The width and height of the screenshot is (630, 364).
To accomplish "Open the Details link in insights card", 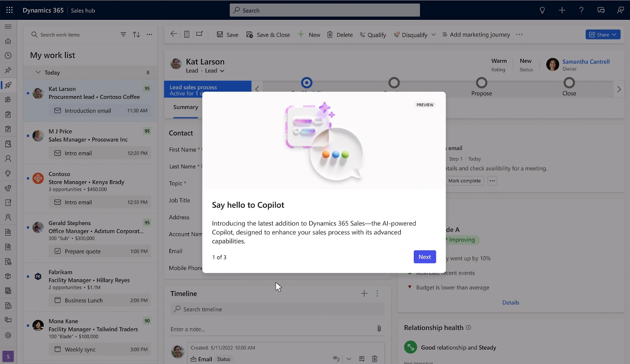I will (x=511, y=303).
